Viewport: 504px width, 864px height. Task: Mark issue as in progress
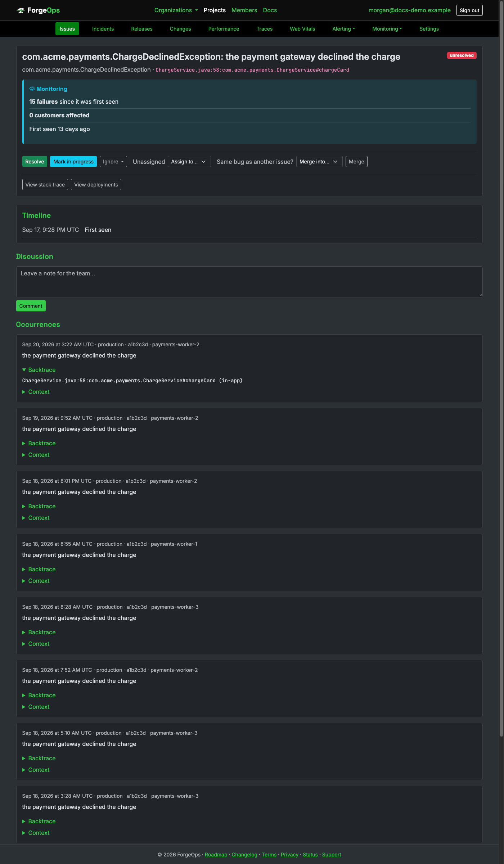[73, 162]
